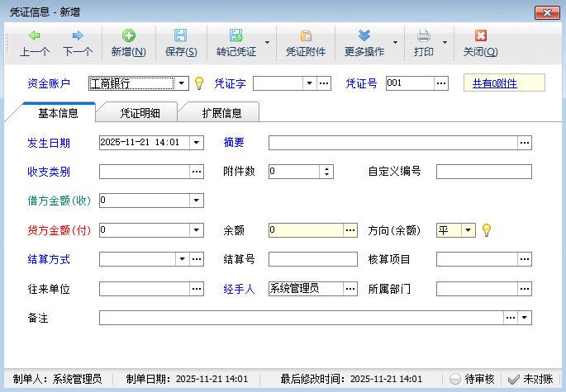This screenshot has width=566, height=392.
Task: Click the 上一个 previous record arrow icon
Action: click(x=34, y=36)
